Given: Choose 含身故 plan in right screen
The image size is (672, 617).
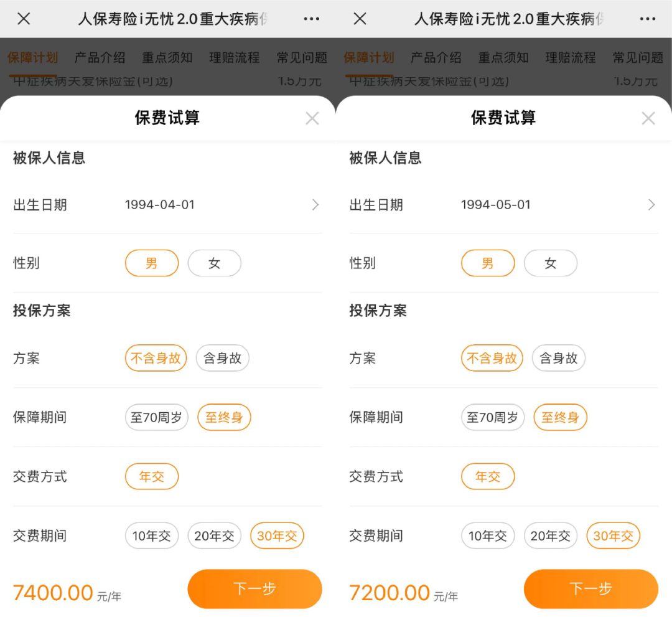Looking at the screenshot, I should [x=558, y=358].
